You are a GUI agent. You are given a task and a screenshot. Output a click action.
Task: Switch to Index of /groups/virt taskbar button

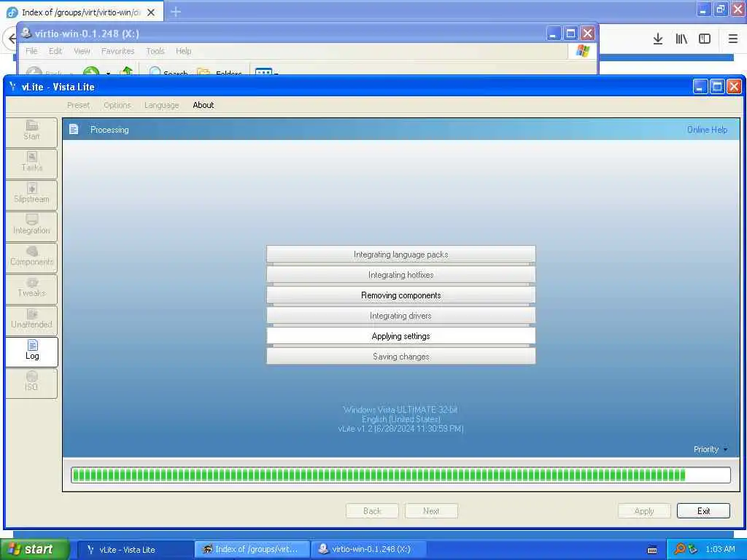click(252, 550)
